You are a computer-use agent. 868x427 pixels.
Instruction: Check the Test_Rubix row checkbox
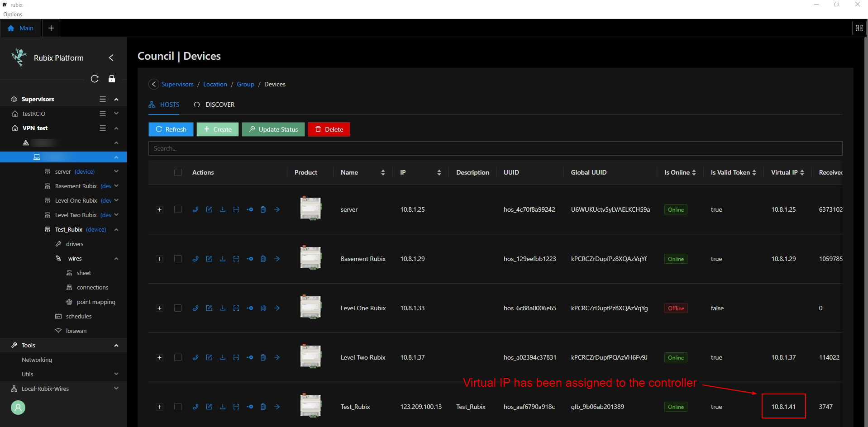178,407
